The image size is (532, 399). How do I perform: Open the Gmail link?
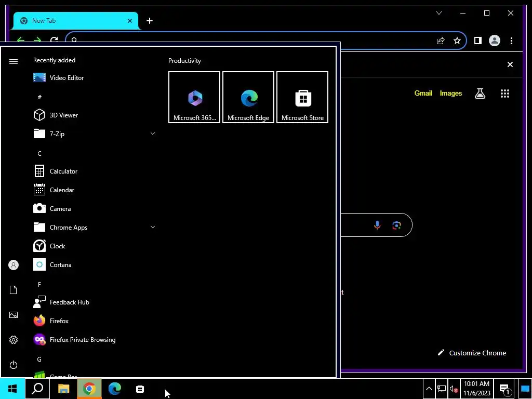click(x=423, y=94)
